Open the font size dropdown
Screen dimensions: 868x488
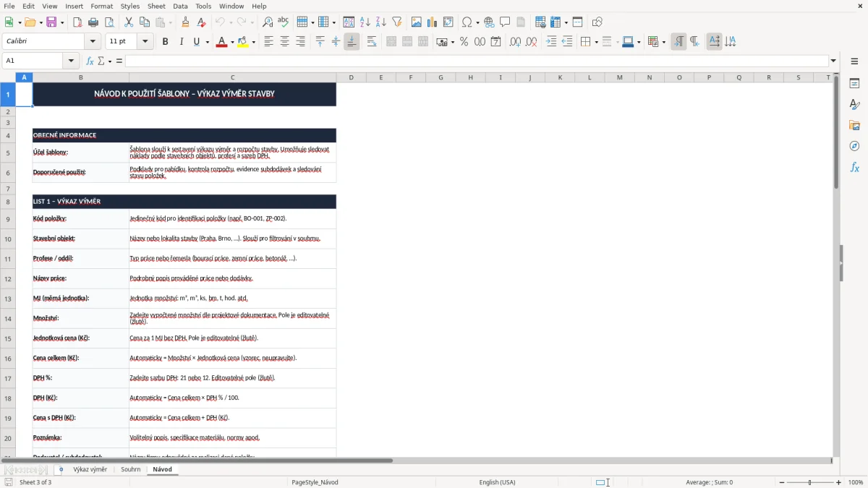[x=145, y=42]
